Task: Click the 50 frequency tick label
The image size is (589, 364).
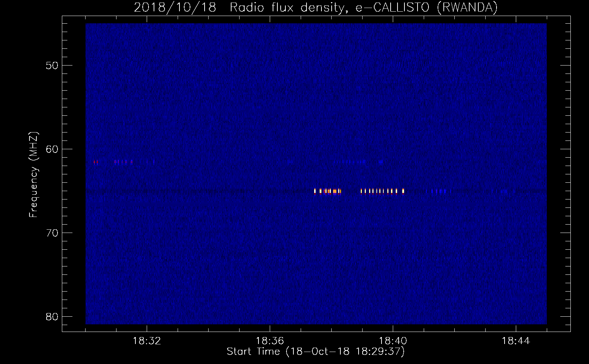Action: (52, 66)
